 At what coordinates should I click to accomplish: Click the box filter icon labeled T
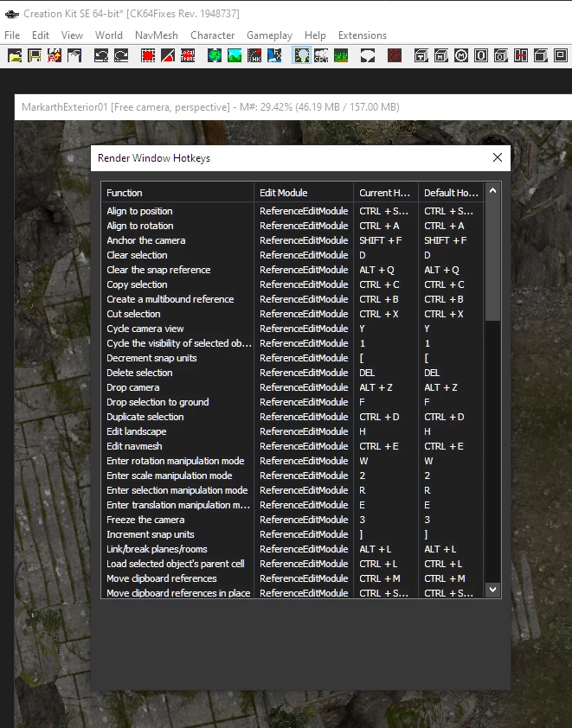(421, 55)
